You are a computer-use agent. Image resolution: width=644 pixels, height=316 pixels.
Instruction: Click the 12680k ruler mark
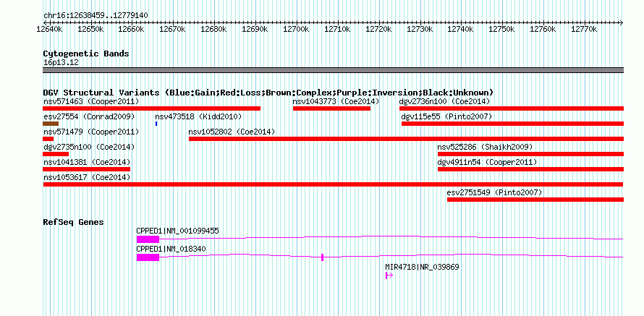point(213,29)
